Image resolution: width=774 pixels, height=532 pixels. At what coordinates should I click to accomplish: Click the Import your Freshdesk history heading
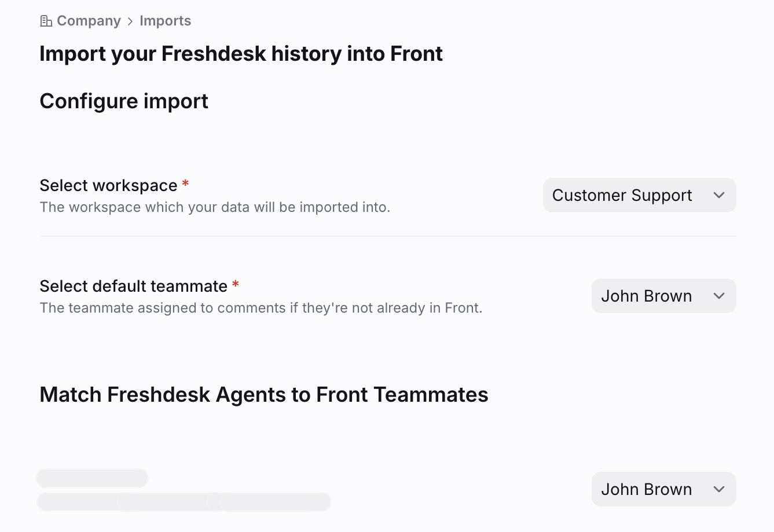pos(241,54)
